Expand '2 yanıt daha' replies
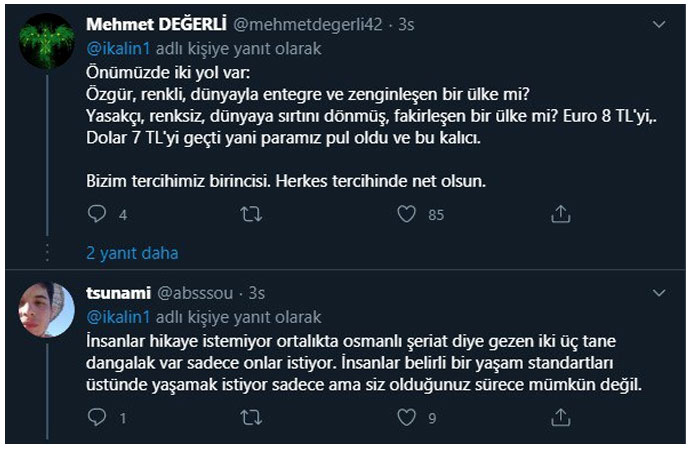This screenshot has height=450, width=690. pyautogui.click(x=132, y=253)
